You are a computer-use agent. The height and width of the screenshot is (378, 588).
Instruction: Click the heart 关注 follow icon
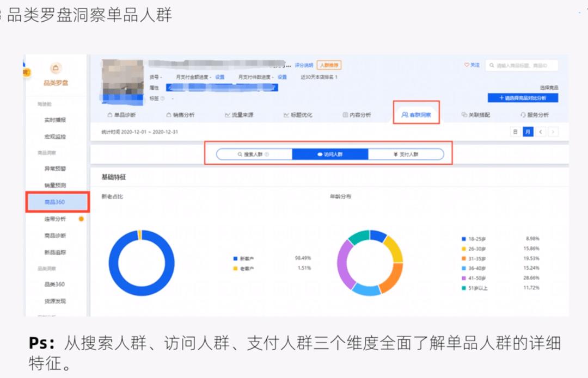tap(467, 65)
